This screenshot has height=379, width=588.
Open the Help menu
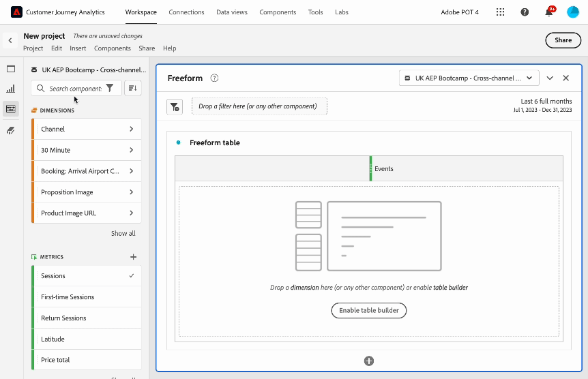point(169,48)
